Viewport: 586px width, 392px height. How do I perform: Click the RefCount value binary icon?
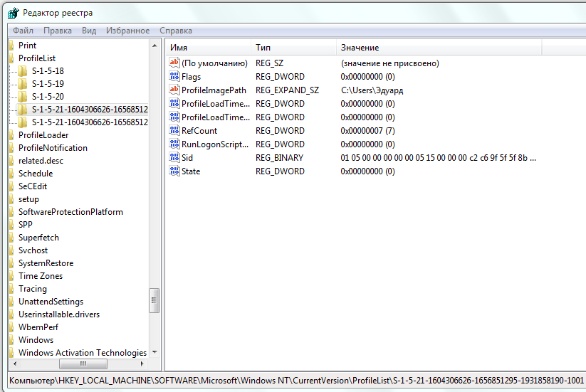(x=174, y=131)
